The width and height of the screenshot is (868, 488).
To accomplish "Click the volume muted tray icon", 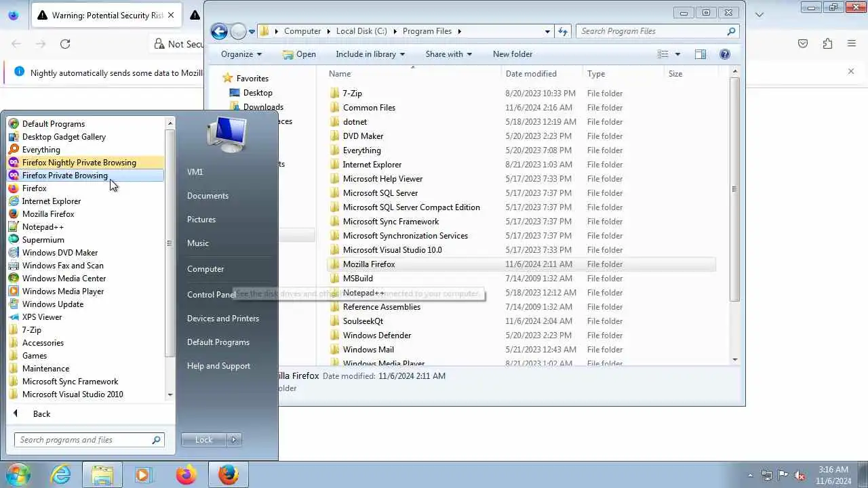I will pyautogui.click(x=800, y=476).
